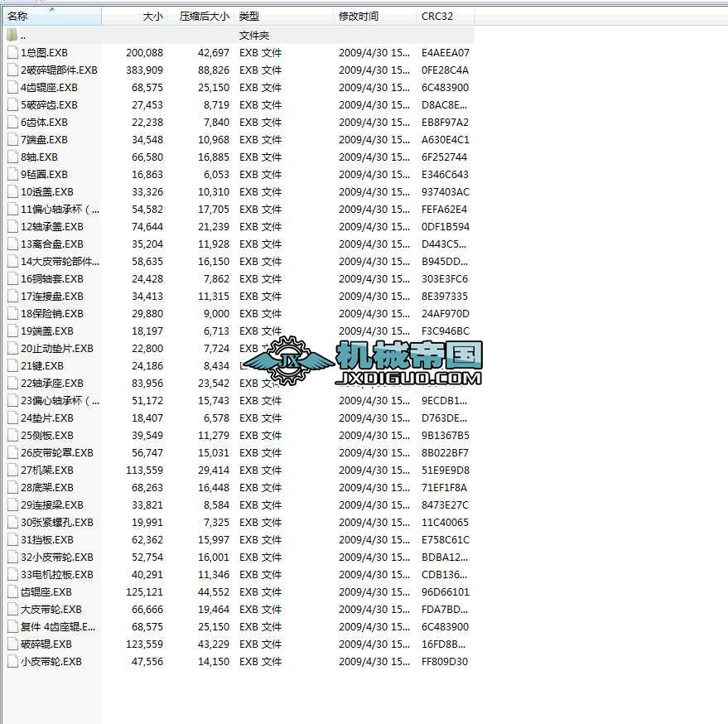
Task: Sort by the 压缩后大小 column header
Action: pos(201,17)
